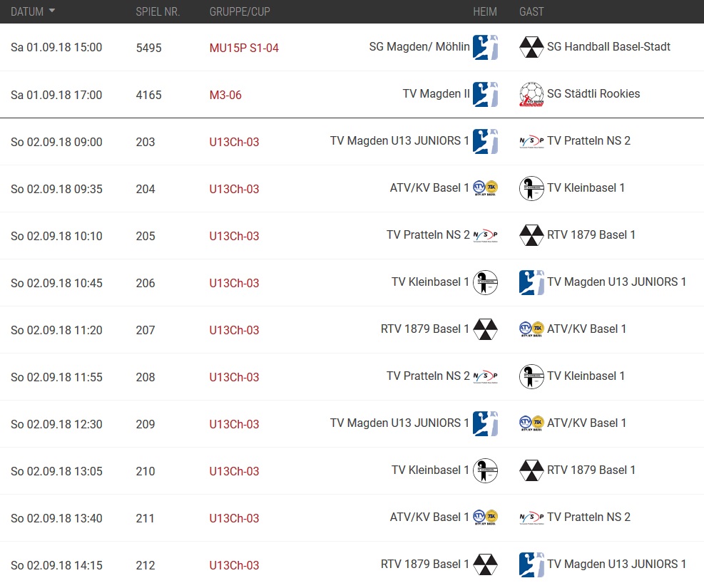
Task: Click TV Kleinbasel 1 guest logo in game 204
Action: (x=531, y=188)
